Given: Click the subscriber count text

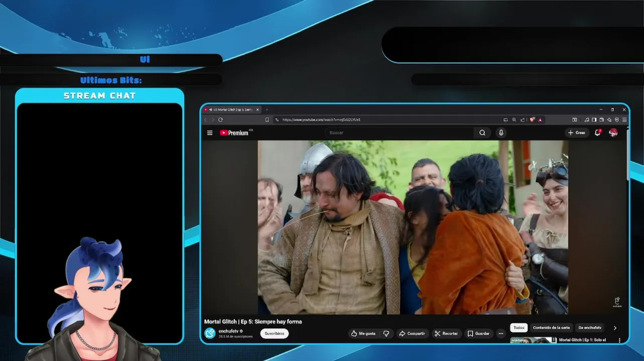Looking at the screenshot, I should click(235, 336).
